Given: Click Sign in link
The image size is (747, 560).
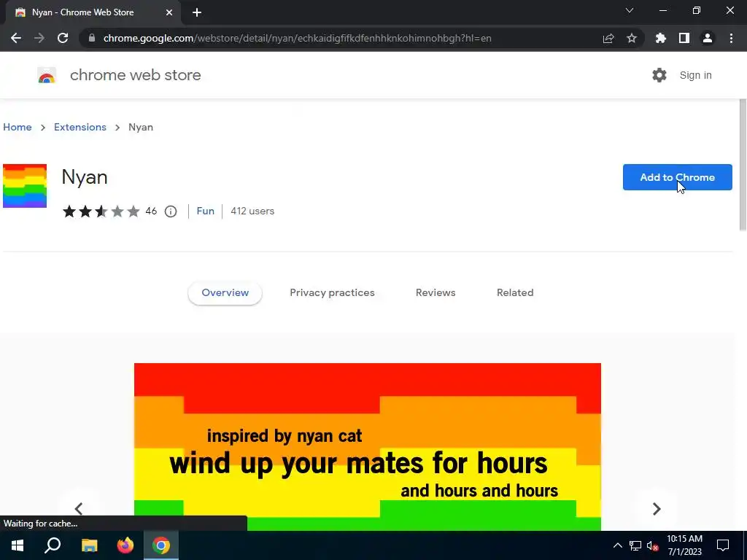Looking at the screenshot, I should pos(695,75).
